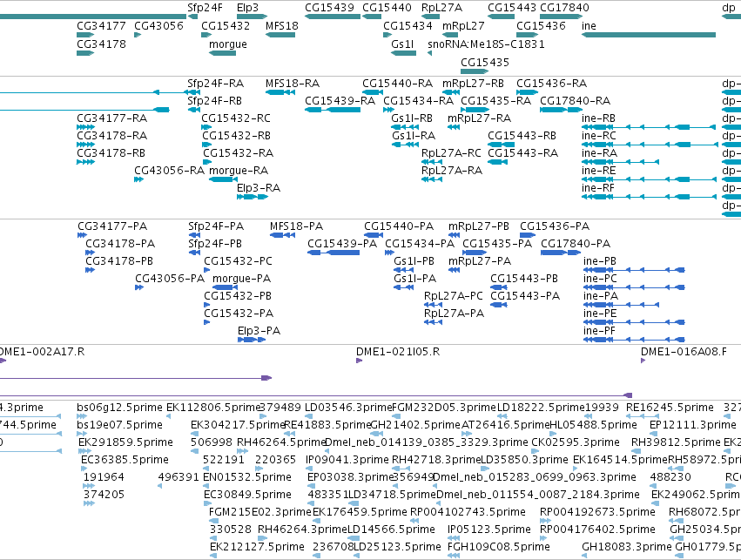
Task: Click the CG34178-RB transcript label
Action: (x=111, y=153)
